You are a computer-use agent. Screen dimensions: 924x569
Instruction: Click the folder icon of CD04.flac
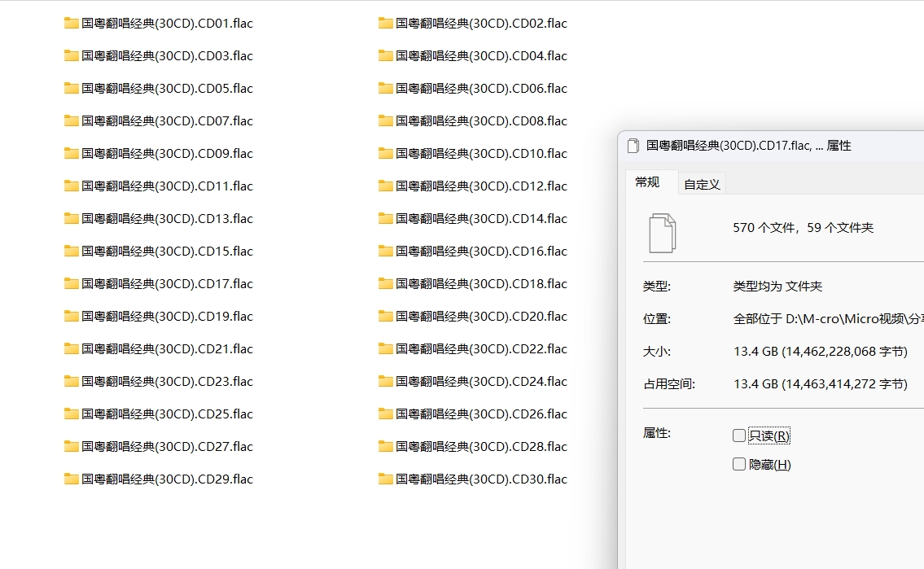(x=385, y=56)
